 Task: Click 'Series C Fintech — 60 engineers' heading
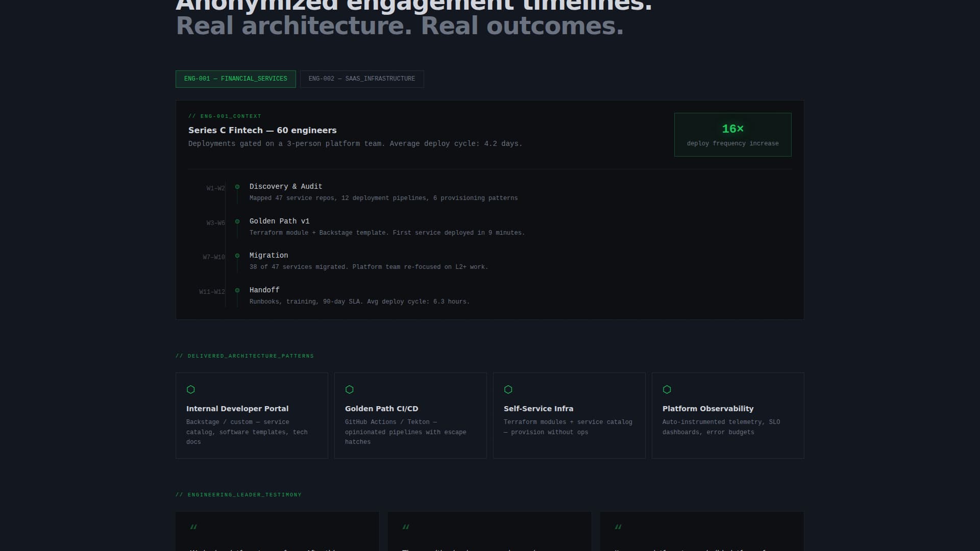[x=262, y=131]
